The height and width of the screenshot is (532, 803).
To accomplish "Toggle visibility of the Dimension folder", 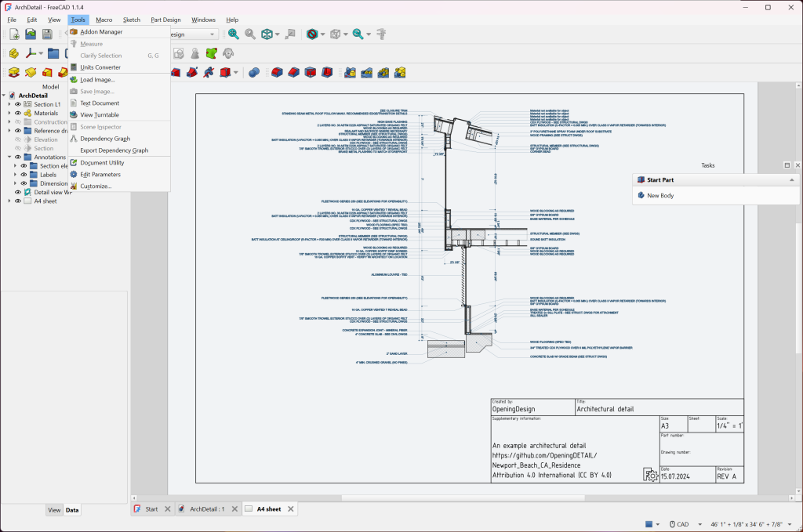I will (x=24, y=183).
